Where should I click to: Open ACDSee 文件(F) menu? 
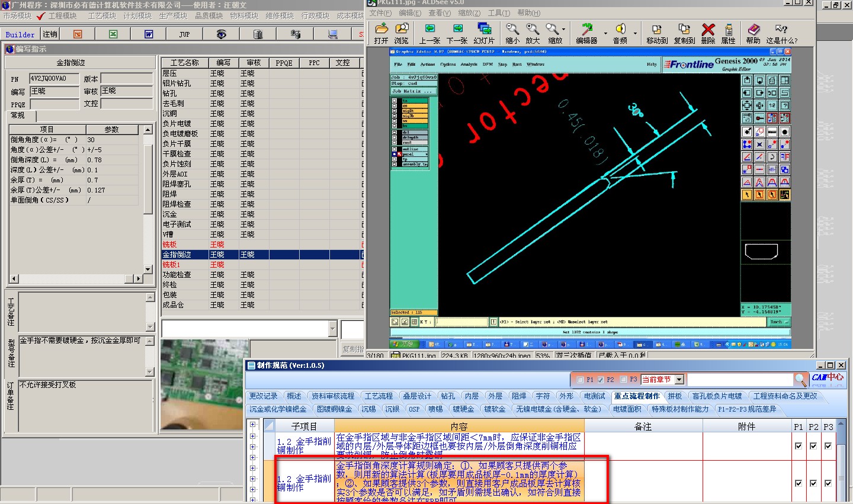[x=380, y=13]
